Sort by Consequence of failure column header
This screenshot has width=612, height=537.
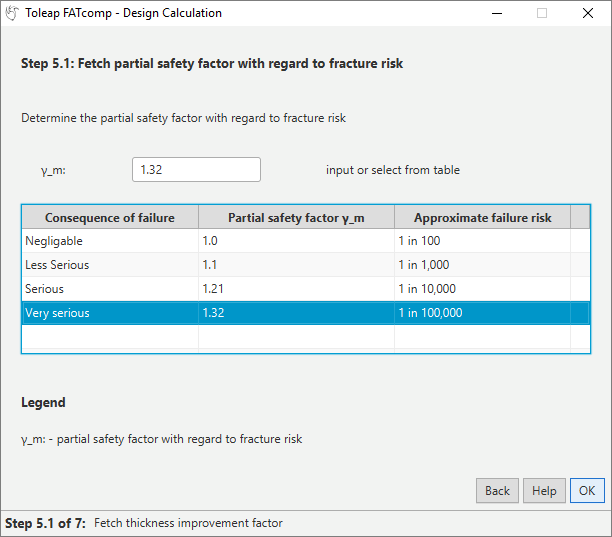point(110,218)
